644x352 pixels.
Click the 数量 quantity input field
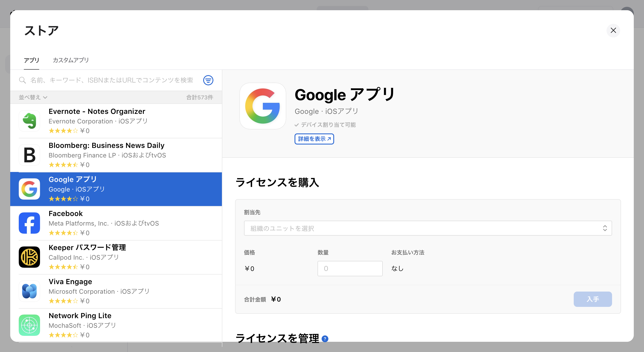point(350,269)
